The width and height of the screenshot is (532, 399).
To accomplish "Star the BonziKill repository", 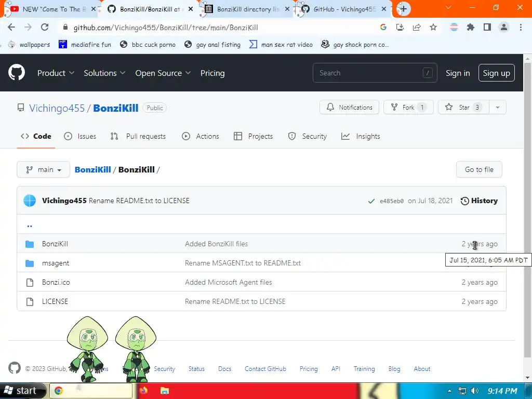I will click(x=463, y=107).
